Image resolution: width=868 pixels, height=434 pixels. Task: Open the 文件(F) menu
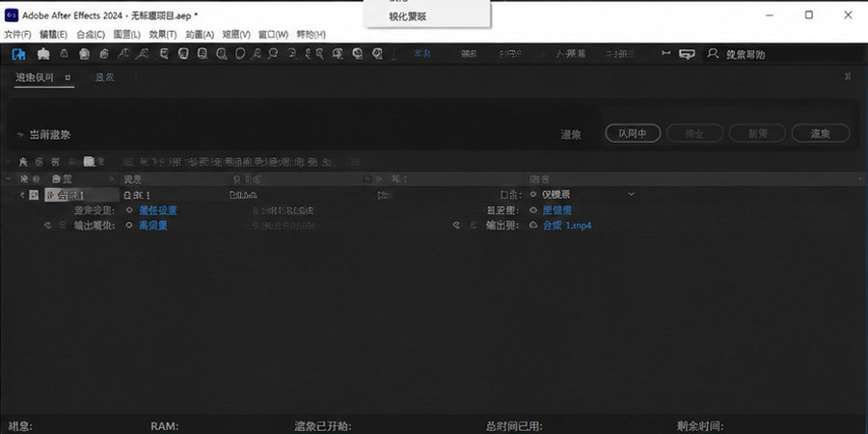[x=17, y=35]
